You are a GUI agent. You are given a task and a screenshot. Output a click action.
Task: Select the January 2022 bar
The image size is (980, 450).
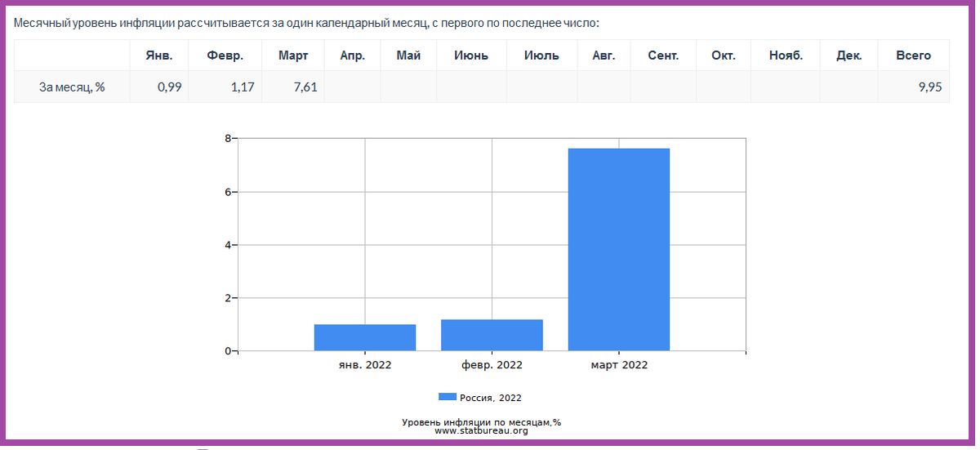coord(365,338)
